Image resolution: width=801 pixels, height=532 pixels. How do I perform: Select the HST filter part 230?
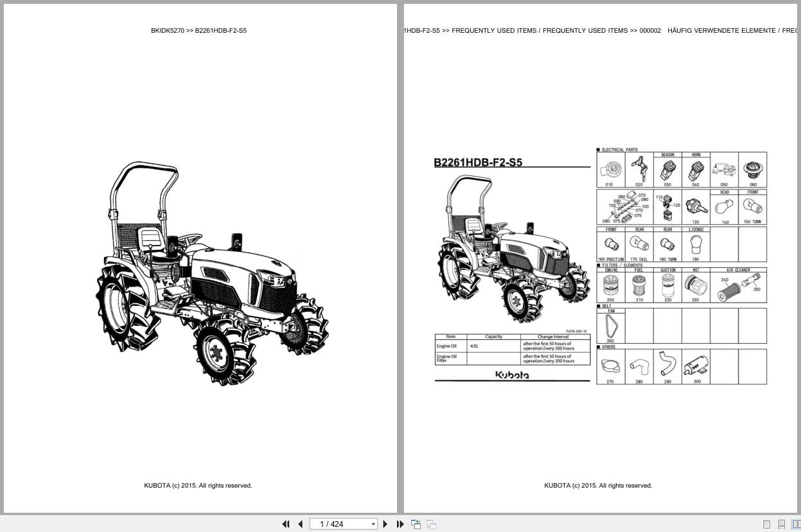(696, 287)
